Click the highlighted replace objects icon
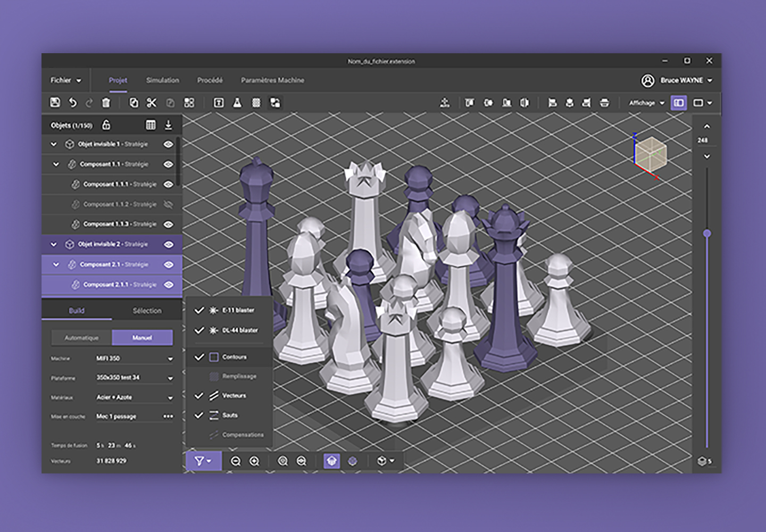Image resolution: width=766 pixels, height=532 pixels. [275, 103]
